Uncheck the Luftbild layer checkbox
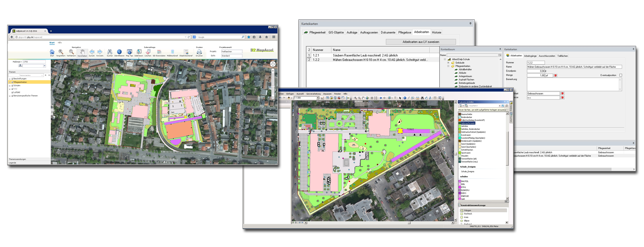Screen dimensions: 644x247 click(13, 92)
